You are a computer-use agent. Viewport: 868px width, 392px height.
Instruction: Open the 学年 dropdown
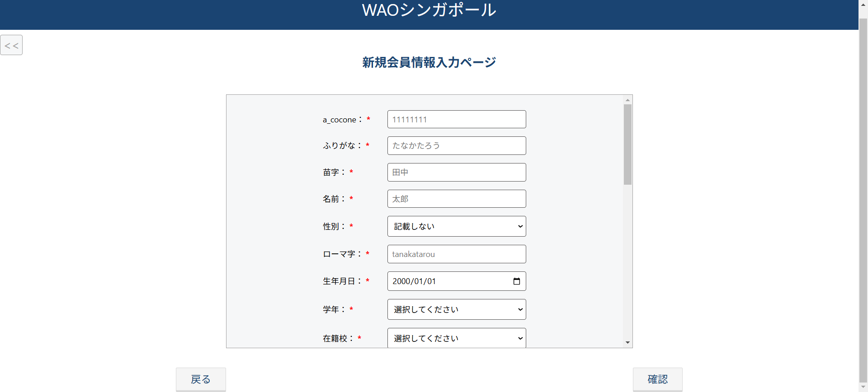(457, 309)
